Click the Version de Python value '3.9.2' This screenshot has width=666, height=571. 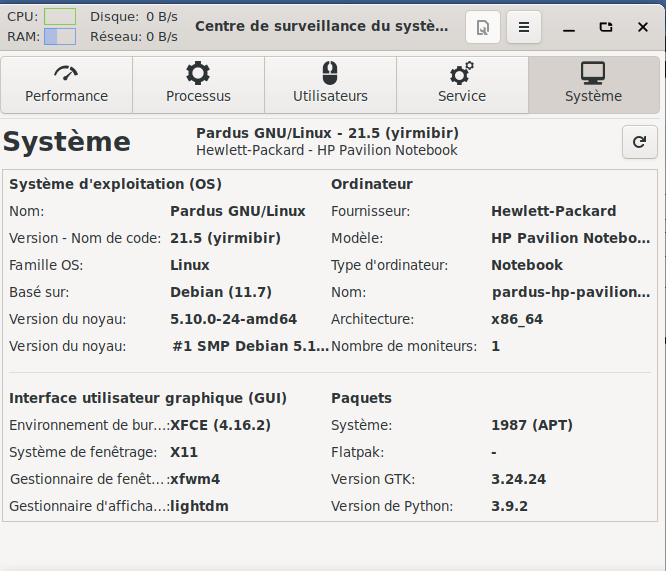510,506
